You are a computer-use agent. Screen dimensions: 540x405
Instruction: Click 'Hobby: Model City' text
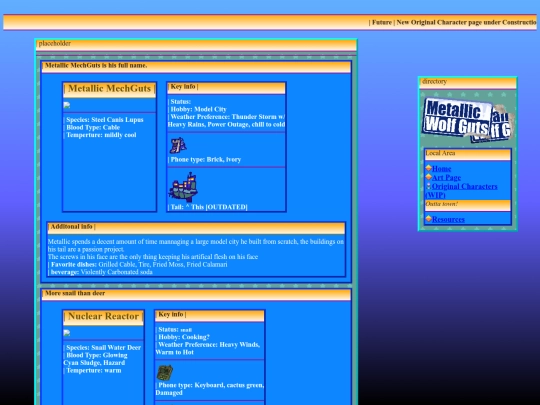(x=198, y=109)
